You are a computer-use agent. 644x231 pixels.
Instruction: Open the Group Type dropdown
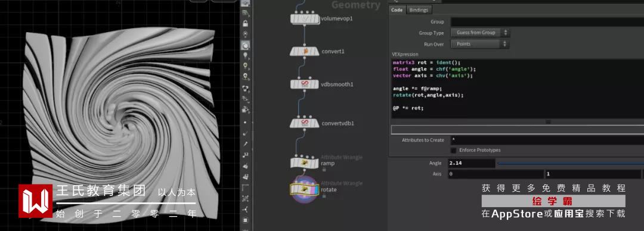point(480,32)
